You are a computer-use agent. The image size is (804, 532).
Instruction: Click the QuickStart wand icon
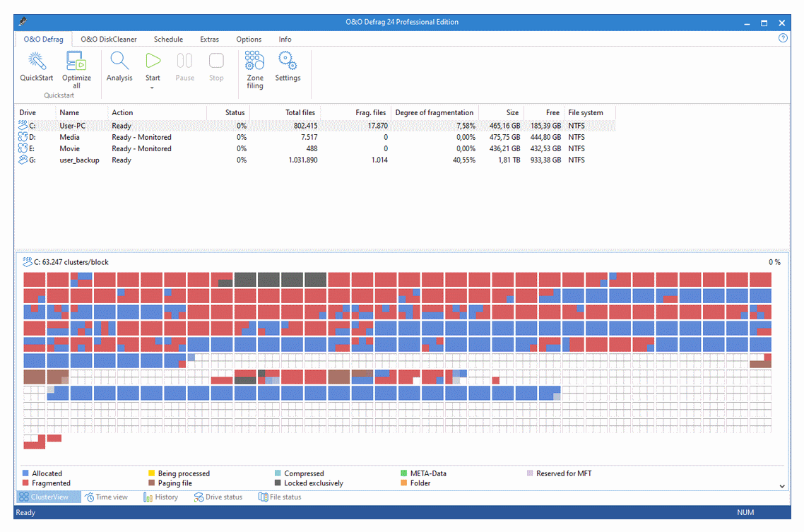(37, 61)
